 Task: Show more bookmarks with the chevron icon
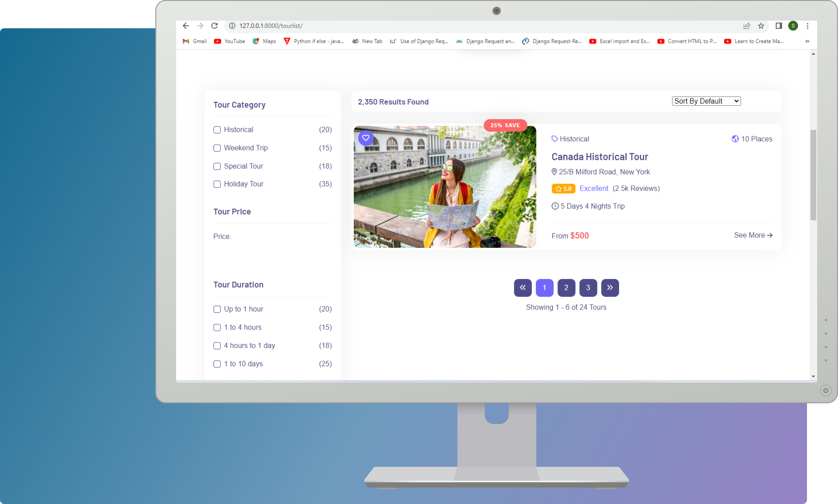click(x=807, y=41)
